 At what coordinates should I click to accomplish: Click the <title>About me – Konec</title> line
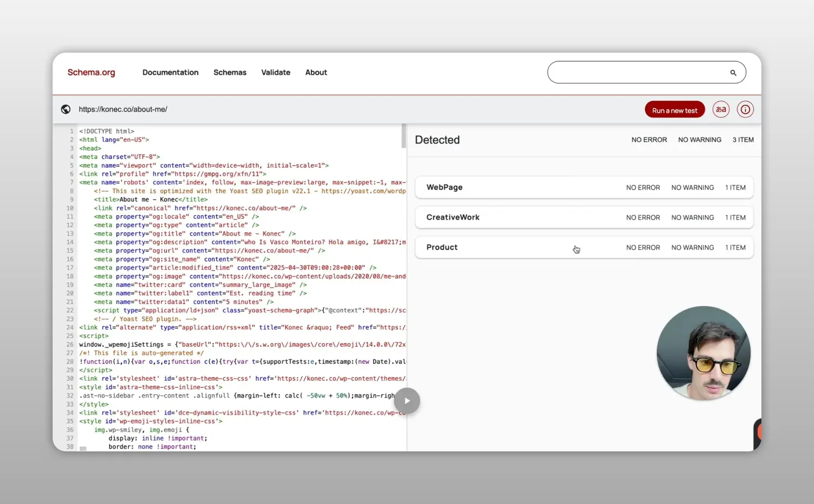(151, 199)
